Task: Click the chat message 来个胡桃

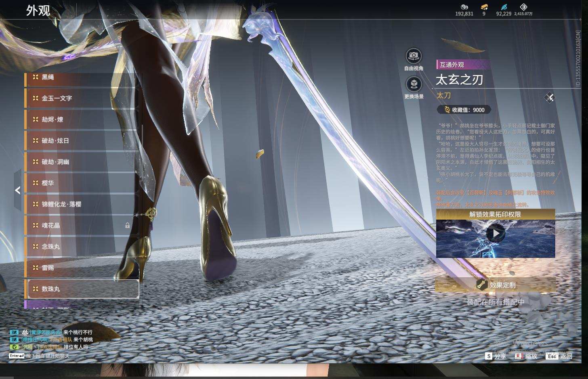Action: (x=83, y=340)
